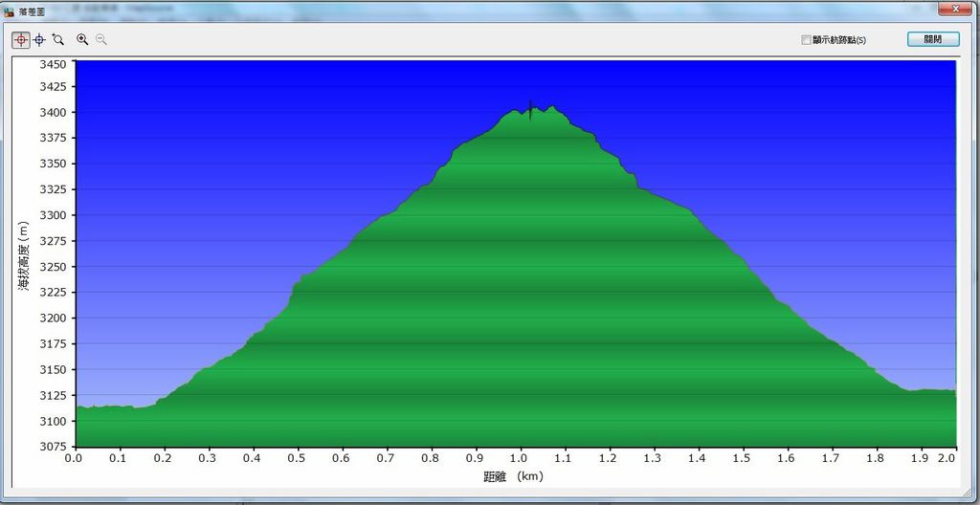Click the 3400 elevation axis label

tap(55, 113)
